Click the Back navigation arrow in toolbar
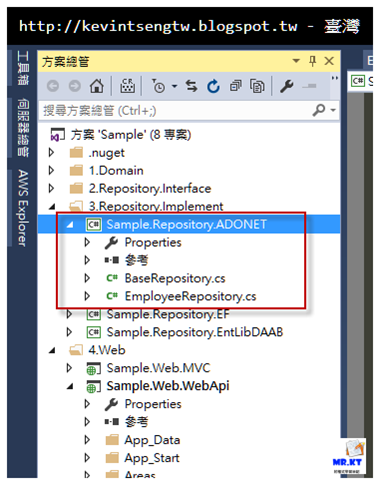Screen dimensions: 380x485 53,86
